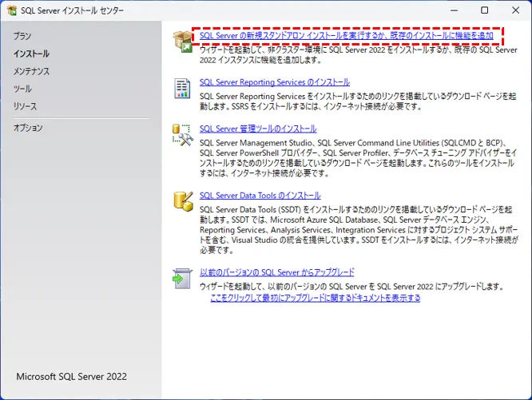This screenshot has height=400, width=532.
Task: Click the SQL Server Data Tools icon
Action: point(183,200)
